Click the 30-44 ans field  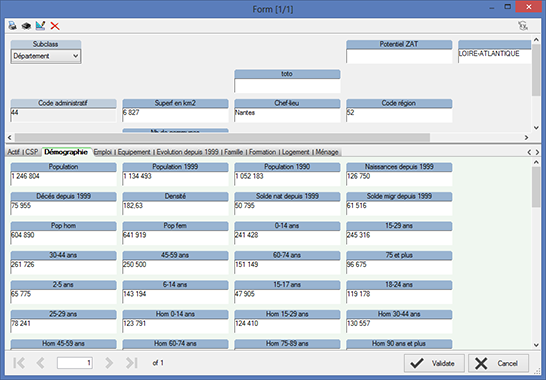(x=63, y=267)
